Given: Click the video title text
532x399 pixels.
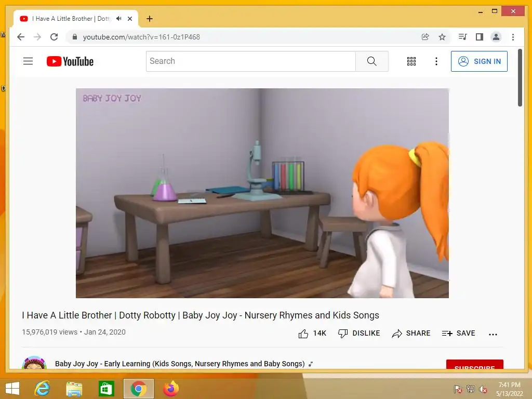Looking at the screenshot, I should click(201, 315).
